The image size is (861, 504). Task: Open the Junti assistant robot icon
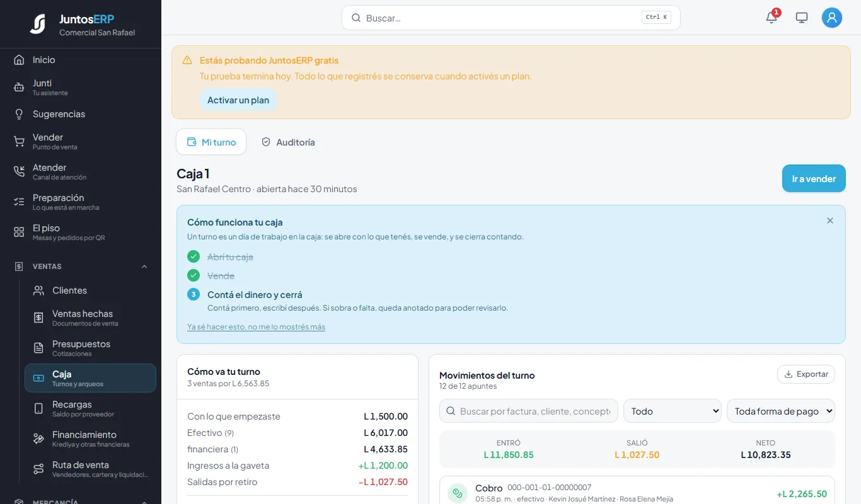(19, 88)
